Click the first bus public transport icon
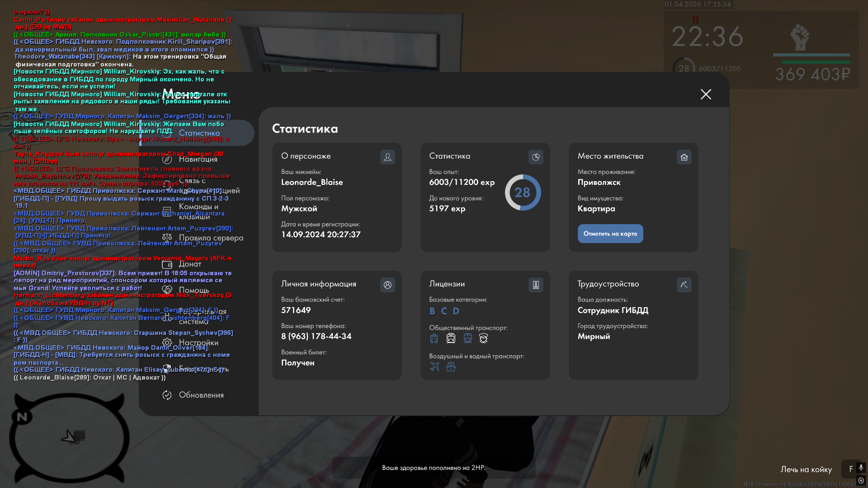This screenshot has width=868, height=488. point(434,338)
